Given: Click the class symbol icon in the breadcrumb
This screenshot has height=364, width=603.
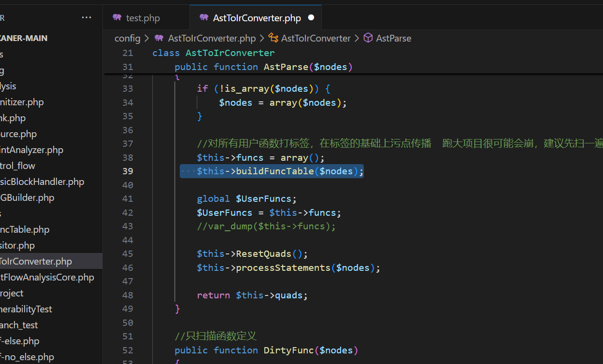Looking at the screenshot, I should pyautogui.click(x=273, y=38).
